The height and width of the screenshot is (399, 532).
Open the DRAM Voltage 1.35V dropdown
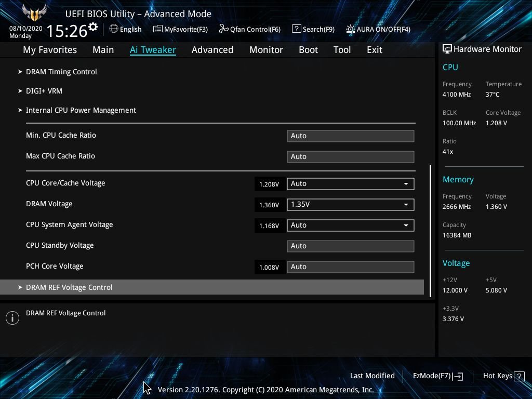tap(351, 205)
